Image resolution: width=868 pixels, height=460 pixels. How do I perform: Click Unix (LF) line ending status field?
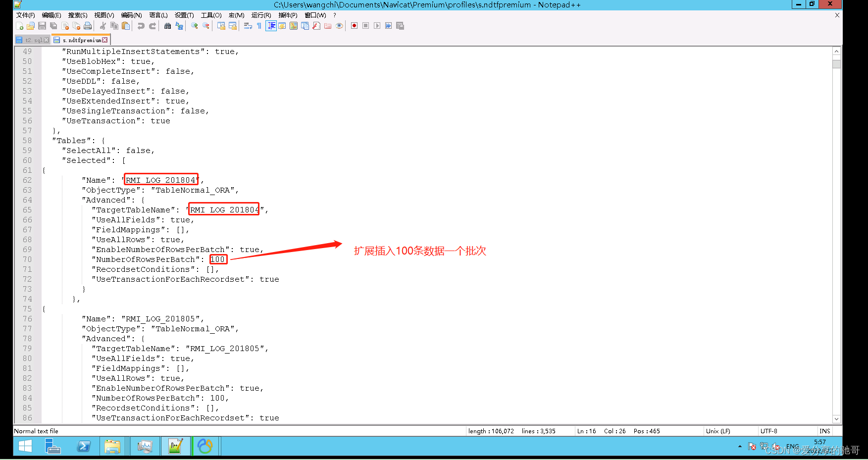[718, 431]
